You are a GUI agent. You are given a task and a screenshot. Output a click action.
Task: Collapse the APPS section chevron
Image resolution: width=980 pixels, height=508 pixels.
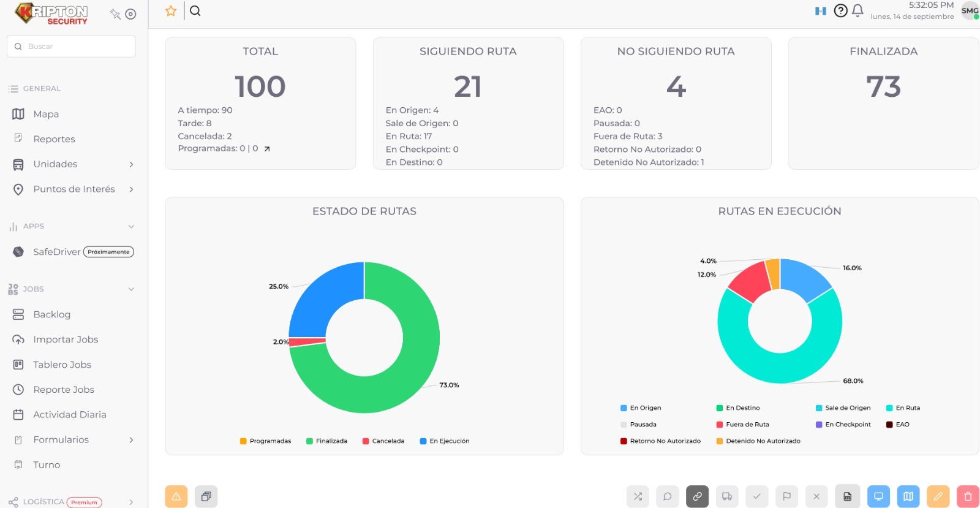(x=131, y=227)
